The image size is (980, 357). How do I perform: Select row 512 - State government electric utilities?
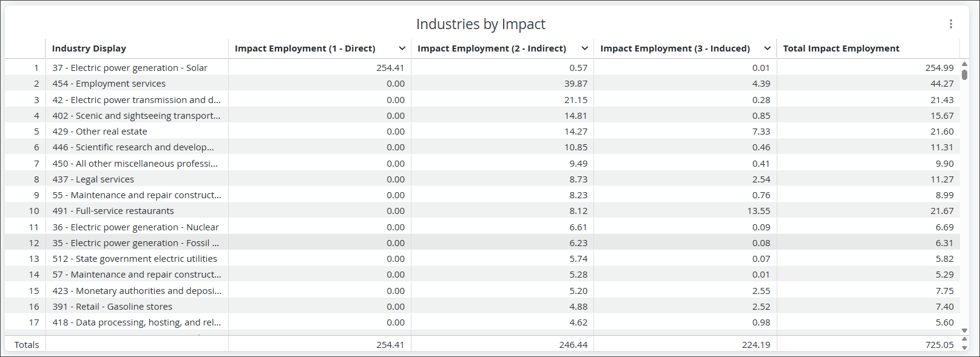[482, 259]
